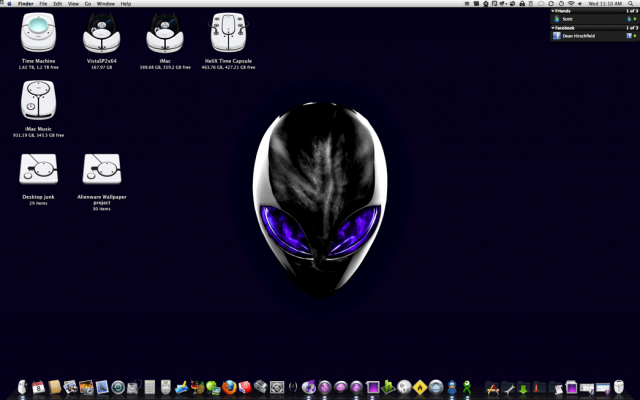The width and height of the screenshot is (640, 400).
Task: Open Time Machine dock icon
Action: [x=118, y=387]
